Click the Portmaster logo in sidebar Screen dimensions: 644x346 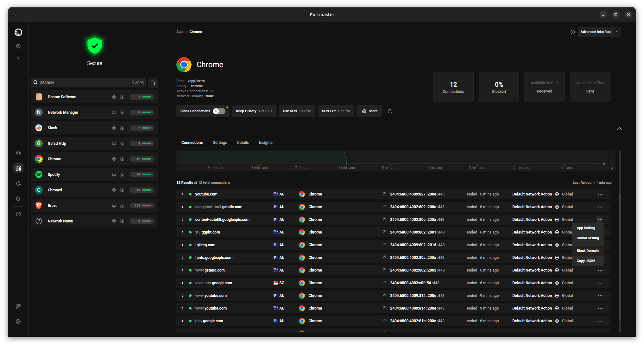click(x=18, y=32)
